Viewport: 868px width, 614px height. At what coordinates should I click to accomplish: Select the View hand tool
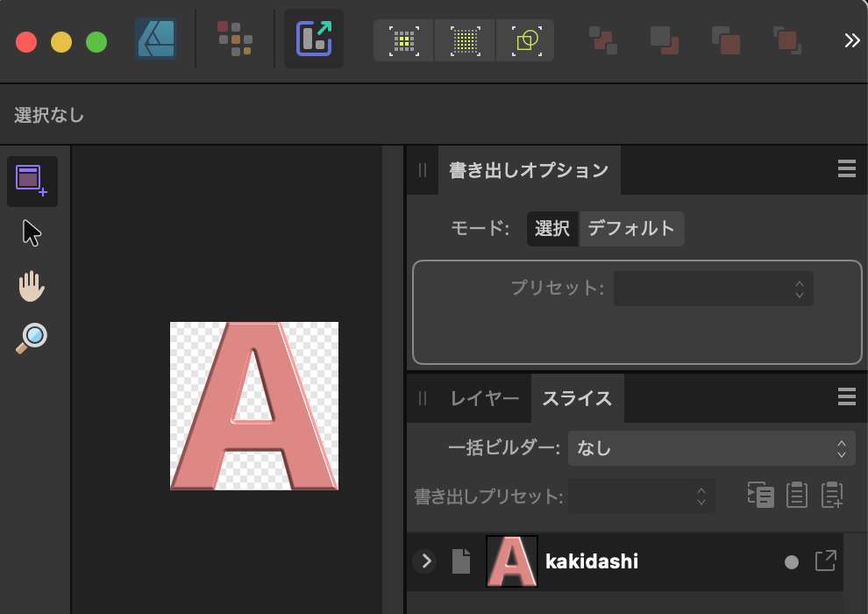pos(32,286)
